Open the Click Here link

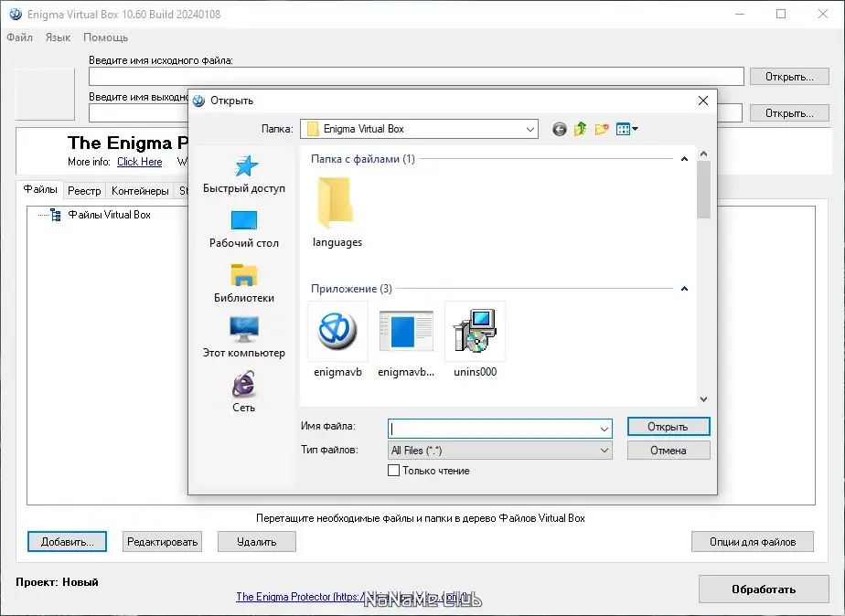(140, 162)
